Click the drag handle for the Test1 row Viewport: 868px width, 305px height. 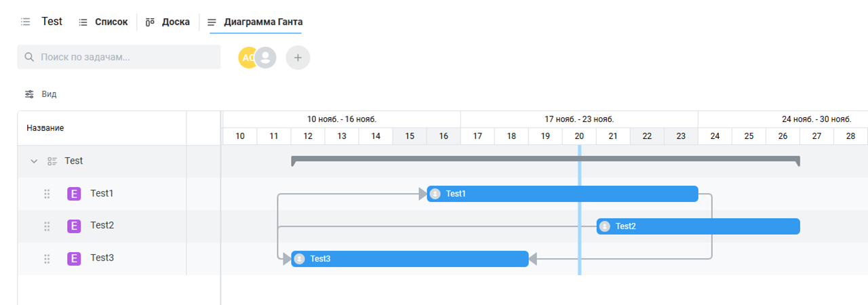tap(47, 194)
